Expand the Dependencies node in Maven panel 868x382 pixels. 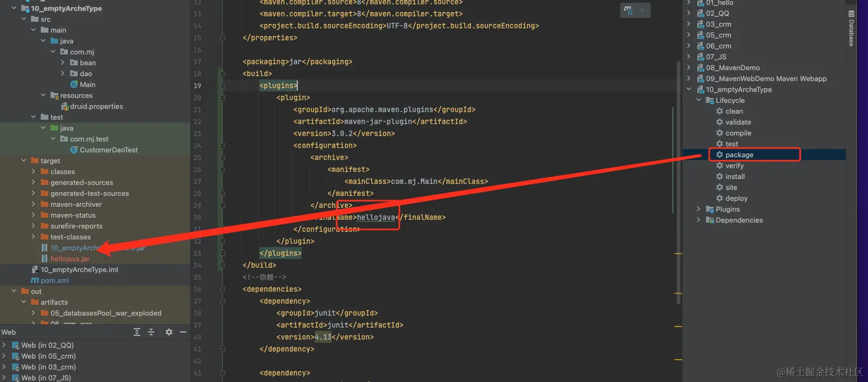point(699,220)
